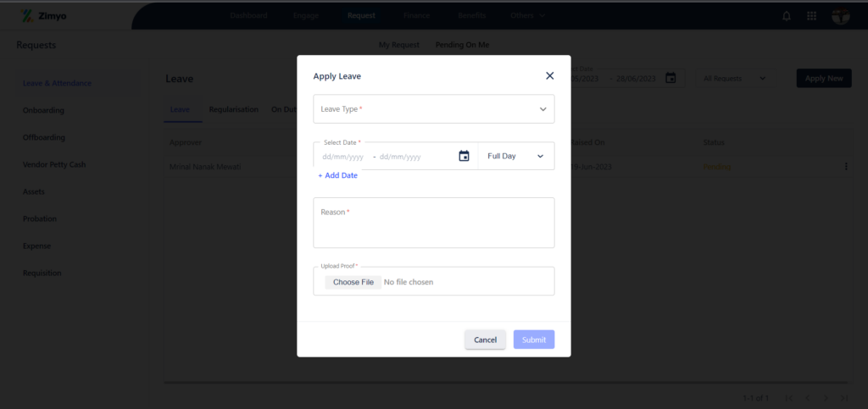This screenshot has width=868, height=409.
Task: Switch to Pending On Me tab
Action: (x=462, y=45)
